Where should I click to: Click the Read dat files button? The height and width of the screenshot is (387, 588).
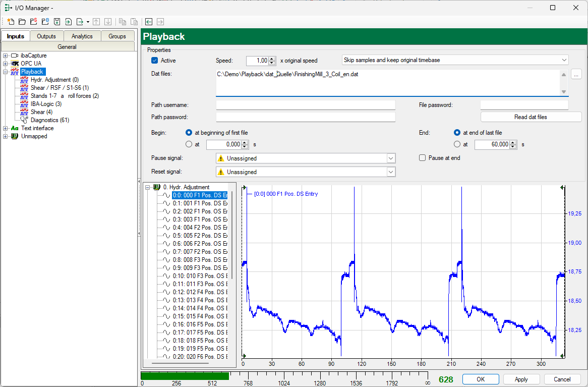[x=531, y=117]
